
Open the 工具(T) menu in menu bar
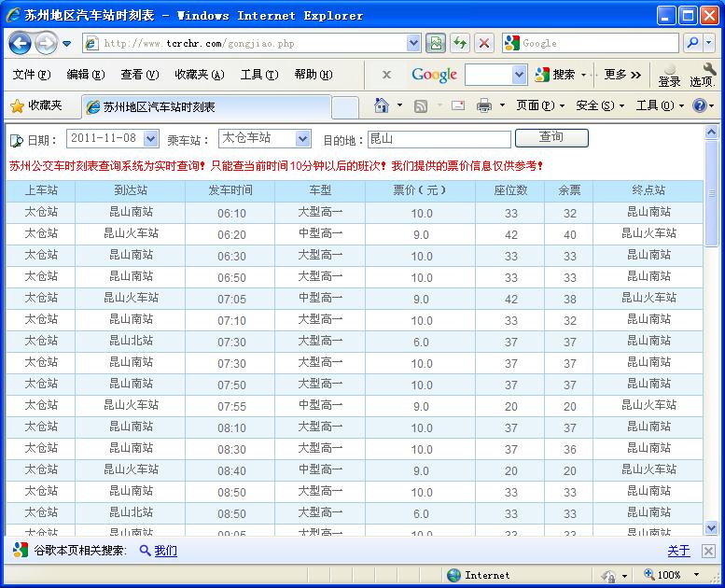258,75
